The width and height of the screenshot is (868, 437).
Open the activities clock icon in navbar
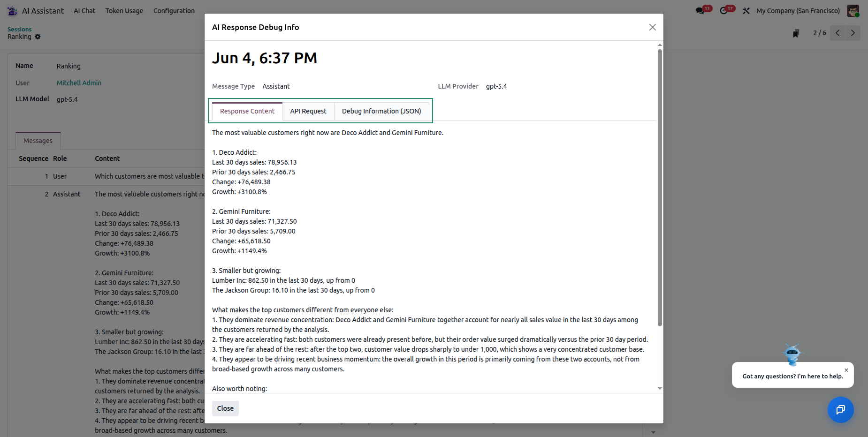[724, 10]
